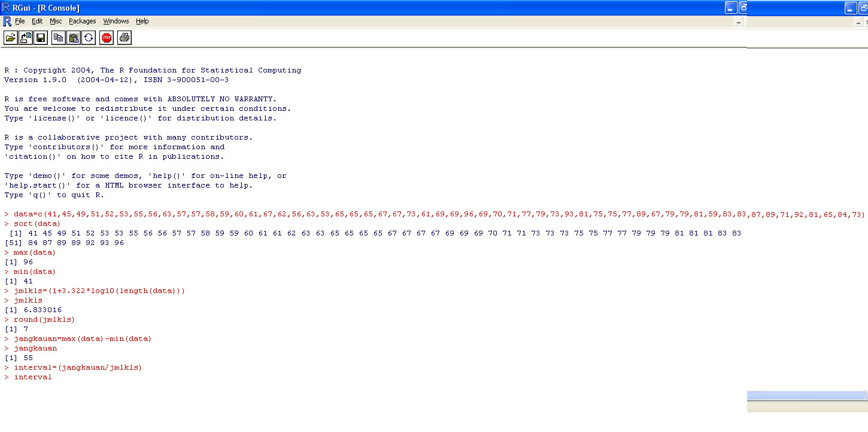This screenshot has height=432, width=868.
Task: Open the Help menu
Action: 142,21
